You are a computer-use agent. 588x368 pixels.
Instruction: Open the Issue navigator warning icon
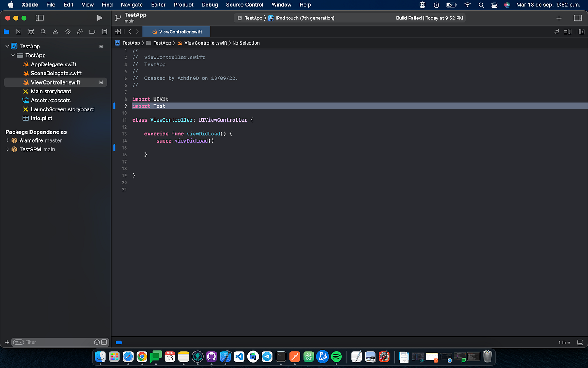55,32
